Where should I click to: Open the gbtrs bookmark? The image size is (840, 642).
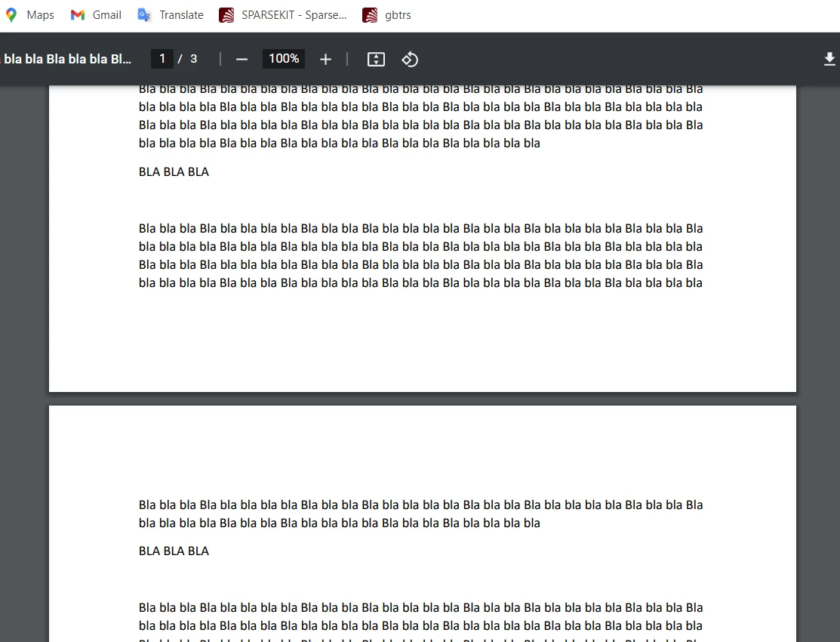coord(386,15)
